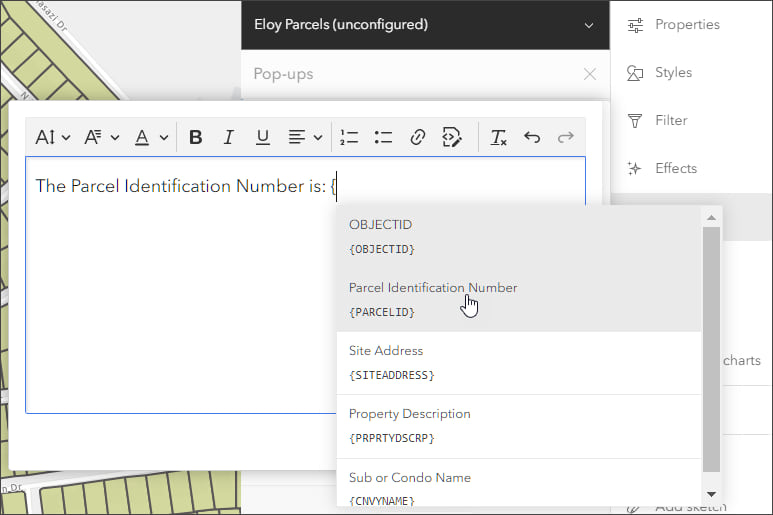The image size is (773, 515).
Task: Open the font color tool
Action: [x=142, y=137]
